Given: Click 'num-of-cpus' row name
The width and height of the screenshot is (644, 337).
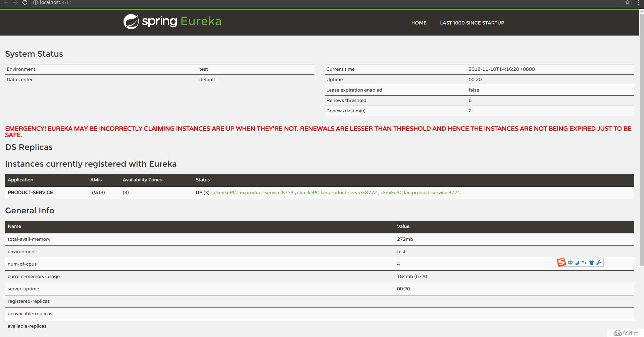Looking at the screenshot, I should coord(22,264).
